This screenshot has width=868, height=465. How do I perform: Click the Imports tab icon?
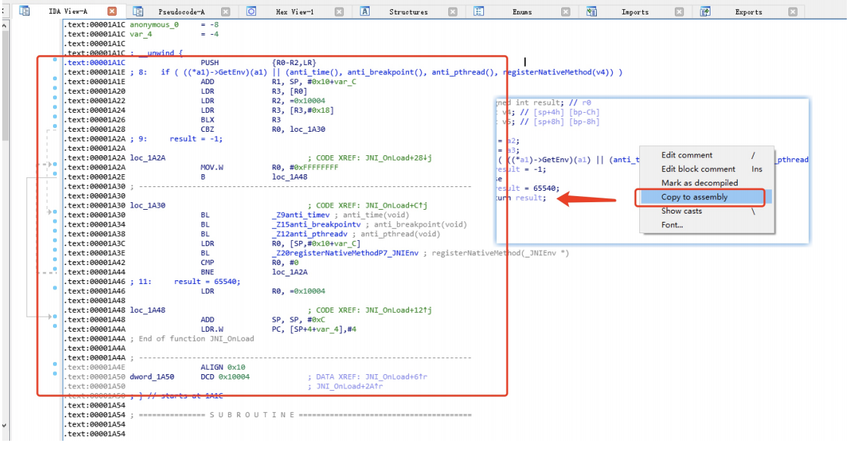(x=592, y=11)
